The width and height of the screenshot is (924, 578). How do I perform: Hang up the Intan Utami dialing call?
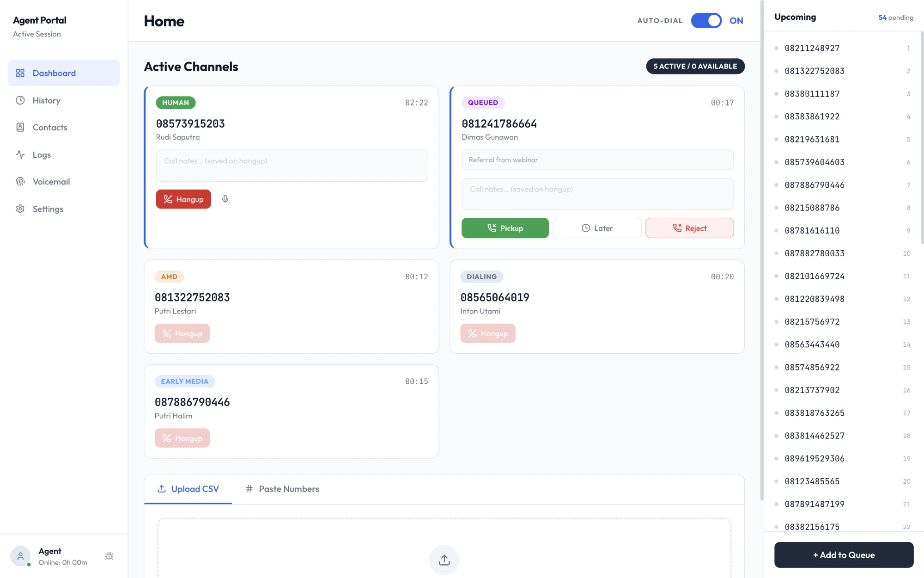pyautogui.click(x=488, y=333)
